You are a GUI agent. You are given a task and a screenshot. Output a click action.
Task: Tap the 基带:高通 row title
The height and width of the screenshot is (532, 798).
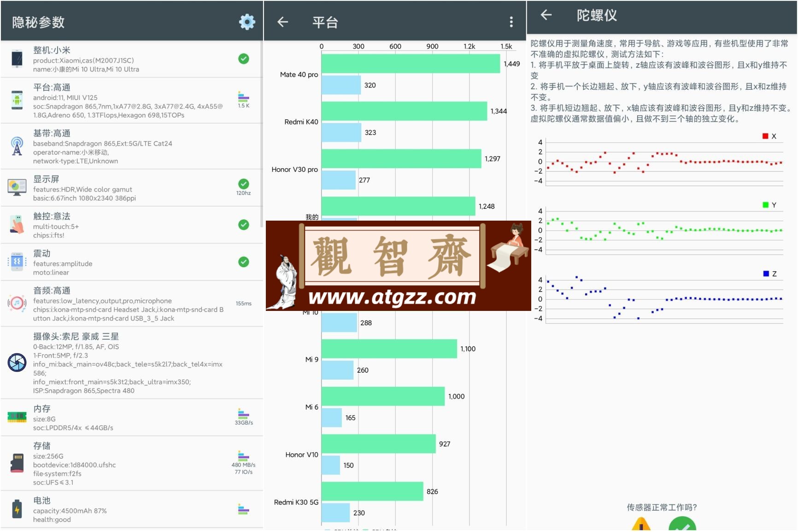(52, 133)
